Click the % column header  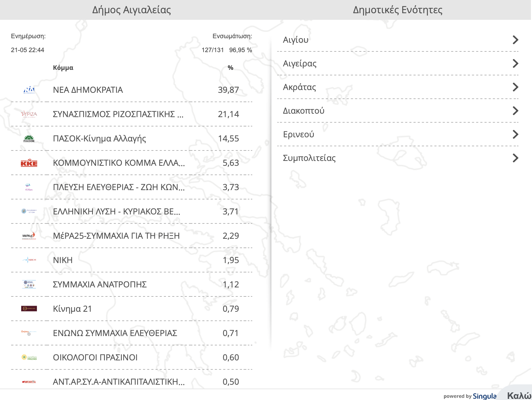point(230,68)
